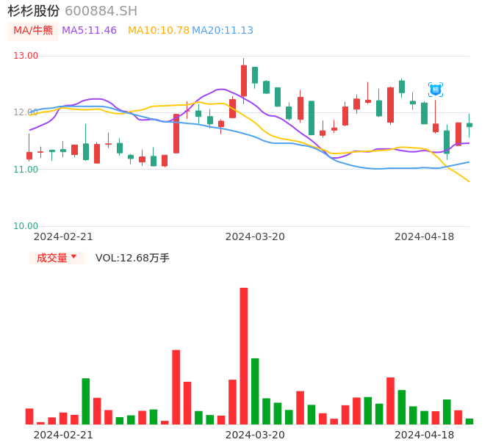Click the stock name 杉杉股份

pyautogui.click(x=34, y=11)
